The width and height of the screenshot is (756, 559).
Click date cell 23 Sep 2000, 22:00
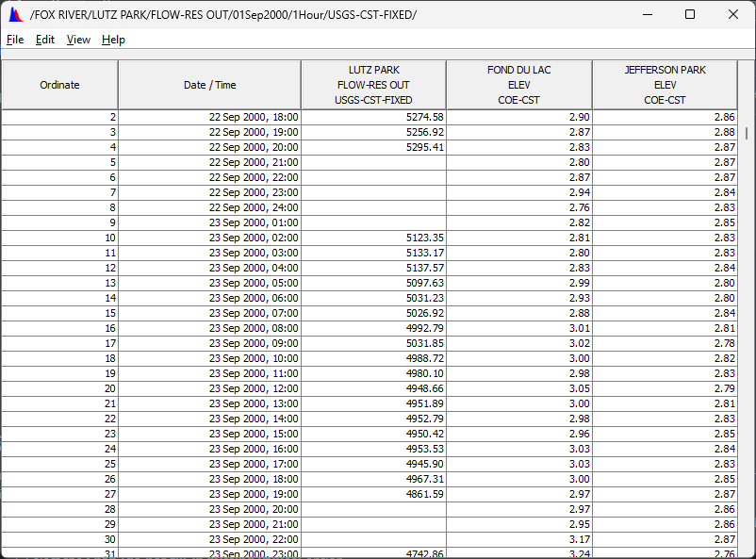[209, 539]
